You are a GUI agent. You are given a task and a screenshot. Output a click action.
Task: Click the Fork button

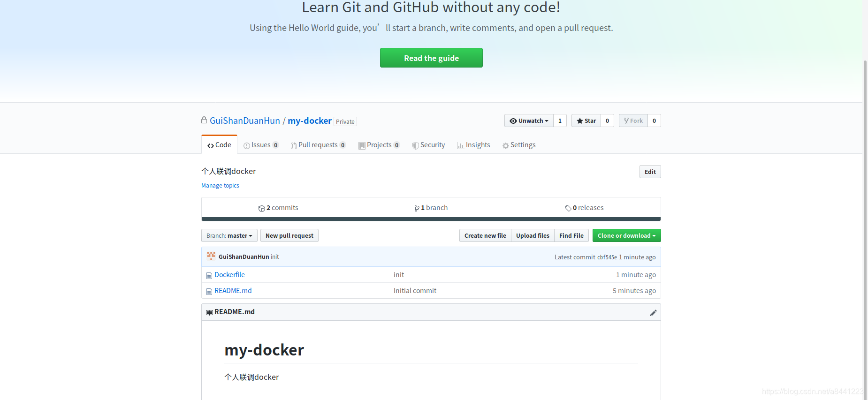[633, 121]
